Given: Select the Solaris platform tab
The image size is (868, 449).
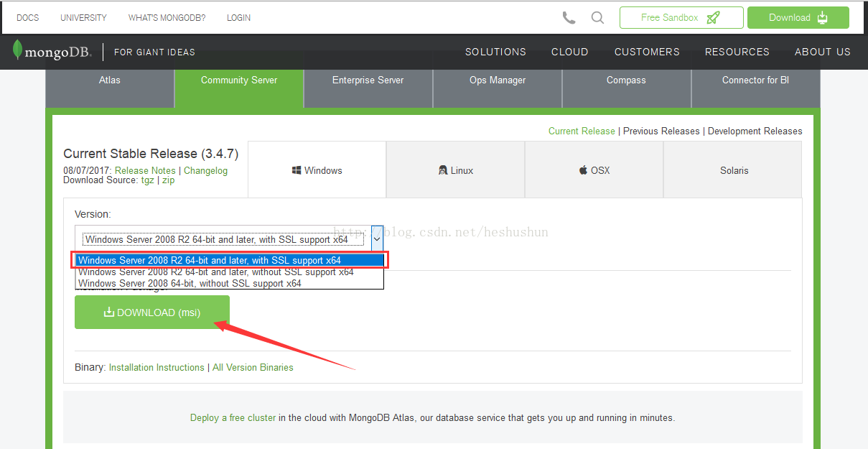Looking at the screenshot, I should [734, 170].
